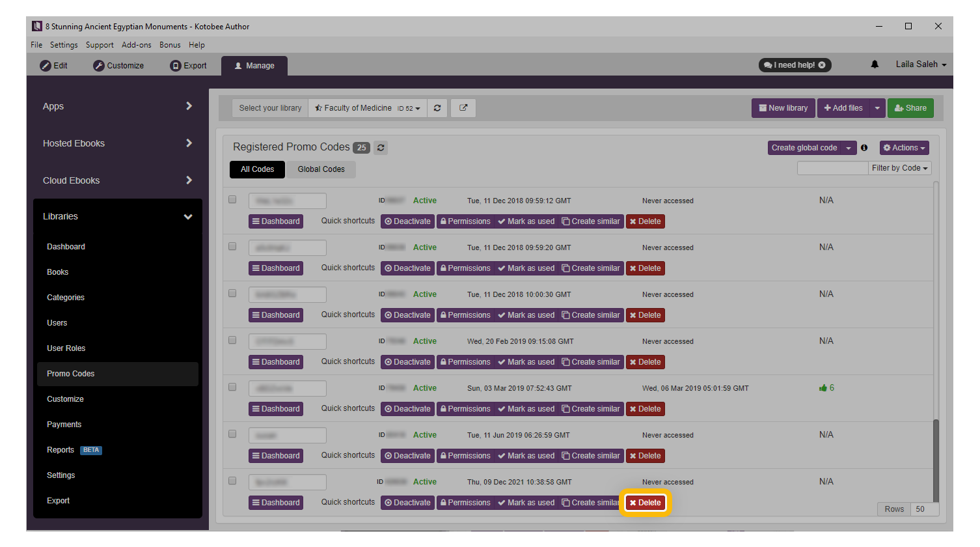Open Dashboard of 11 Dec 2018 09:59:12 code

click(x=276, y=221)
